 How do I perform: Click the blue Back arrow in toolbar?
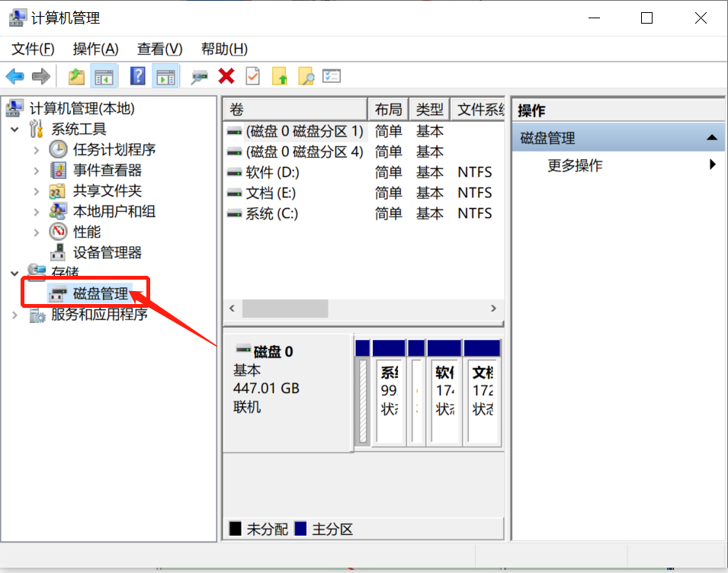(x=15, y=76)
